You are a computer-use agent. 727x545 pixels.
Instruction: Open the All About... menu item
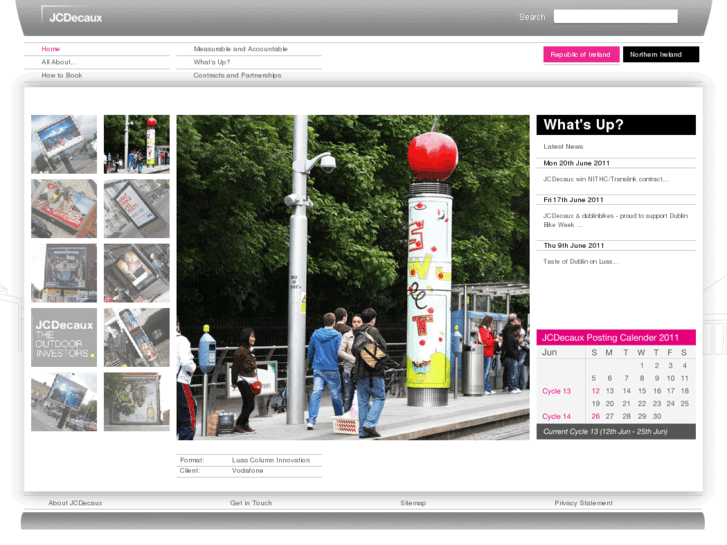(59, 62)
